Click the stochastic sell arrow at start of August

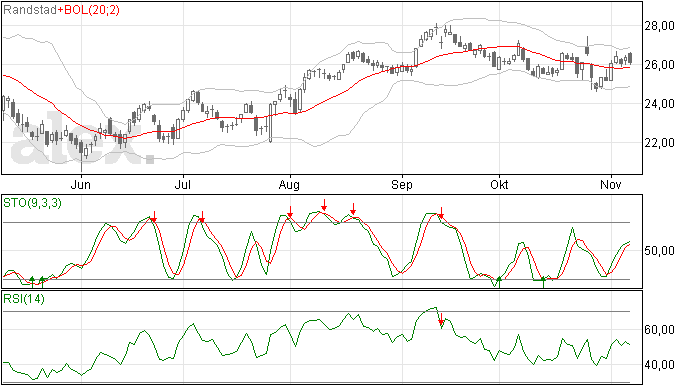point(290,212)
